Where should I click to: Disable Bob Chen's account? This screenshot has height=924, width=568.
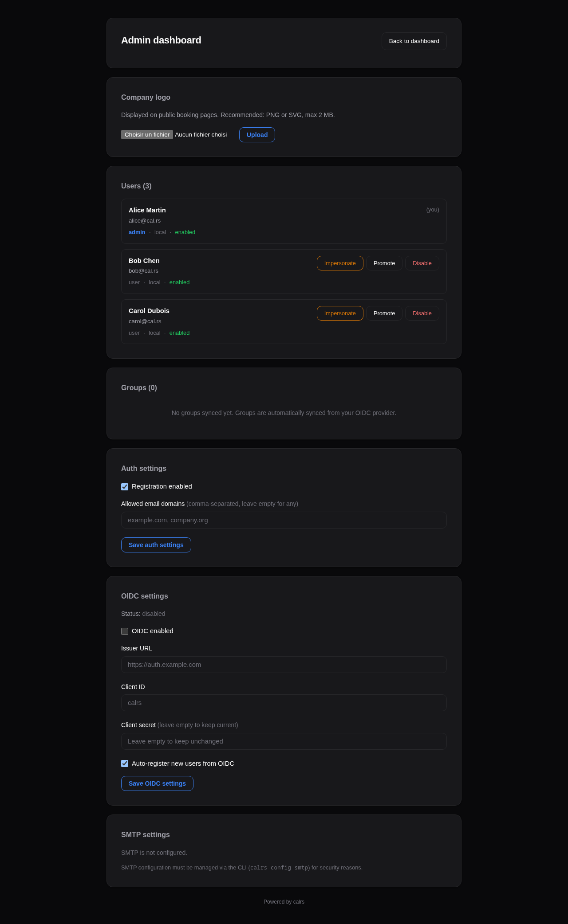point(422,263)
